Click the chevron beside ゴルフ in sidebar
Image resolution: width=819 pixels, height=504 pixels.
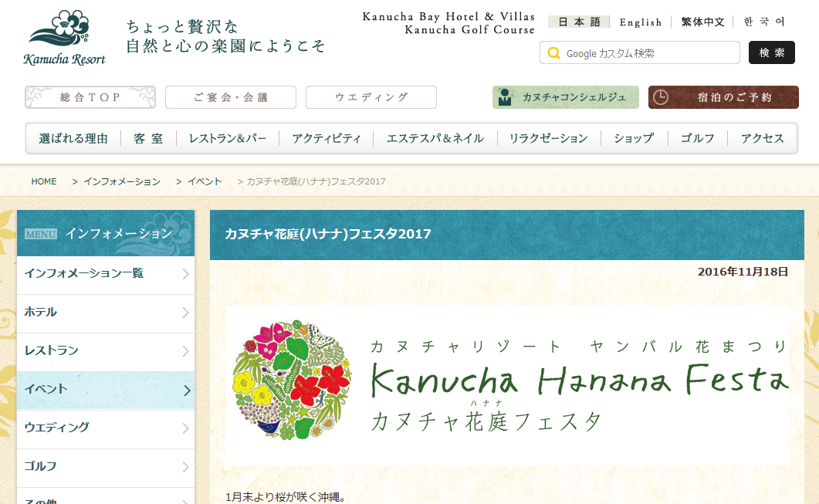[x=185, y=467]
